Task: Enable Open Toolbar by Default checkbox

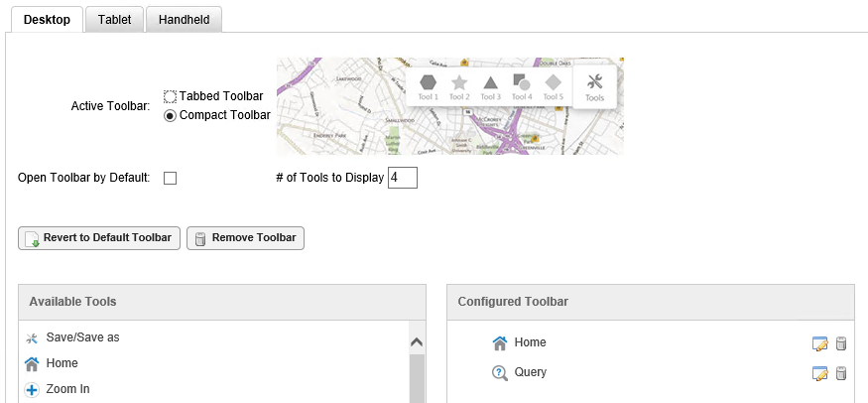Action: (x=170, y=179)
